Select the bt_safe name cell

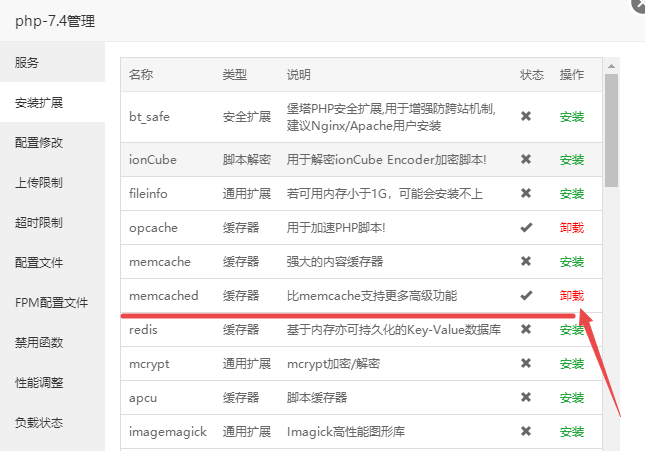149,117
